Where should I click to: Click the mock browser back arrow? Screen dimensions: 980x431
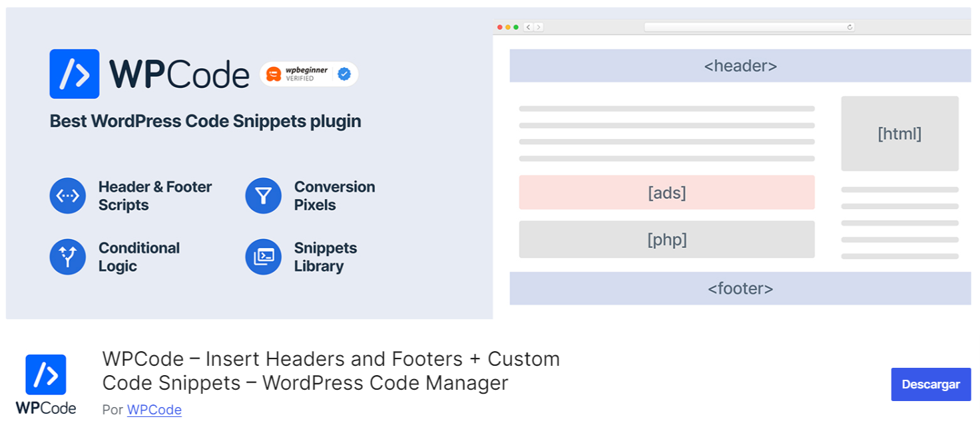(x=528, y=27)
